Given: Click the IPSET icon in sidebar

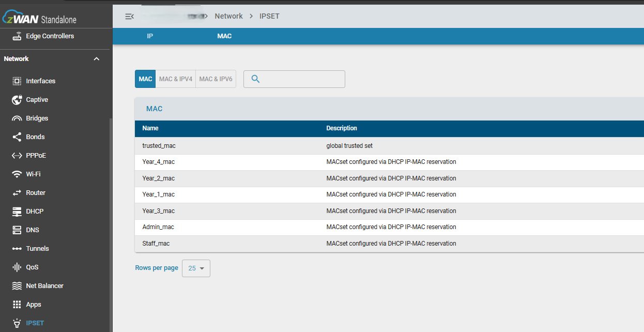Looking at the screenshot, I should click(x=17, y=323).
